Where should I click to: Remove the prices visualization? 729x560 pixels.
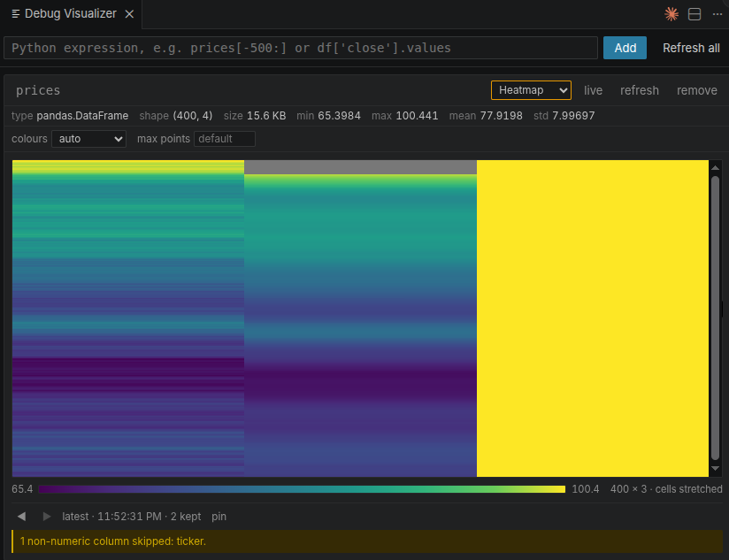[x=696, y=90]
